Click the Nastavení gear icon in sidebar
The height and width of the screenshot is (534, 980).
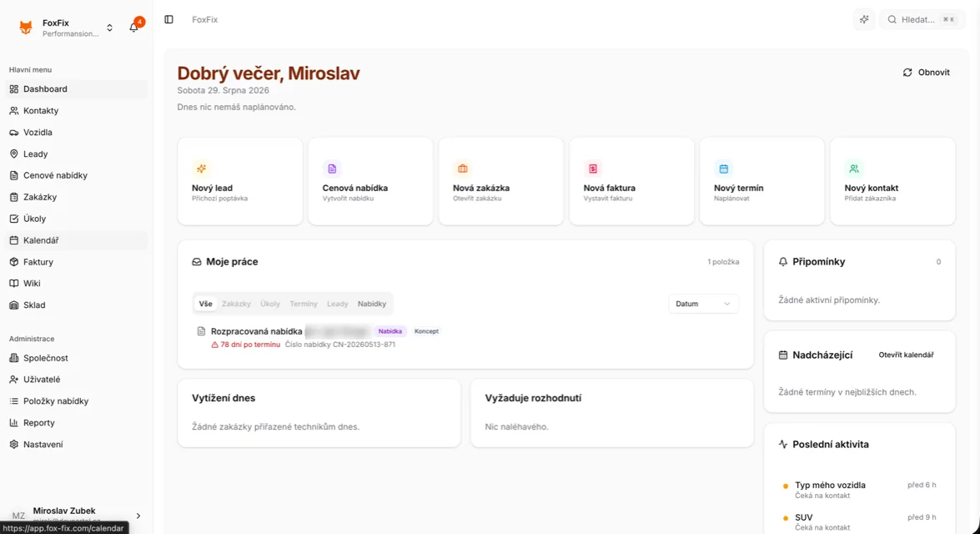[13, 445]
